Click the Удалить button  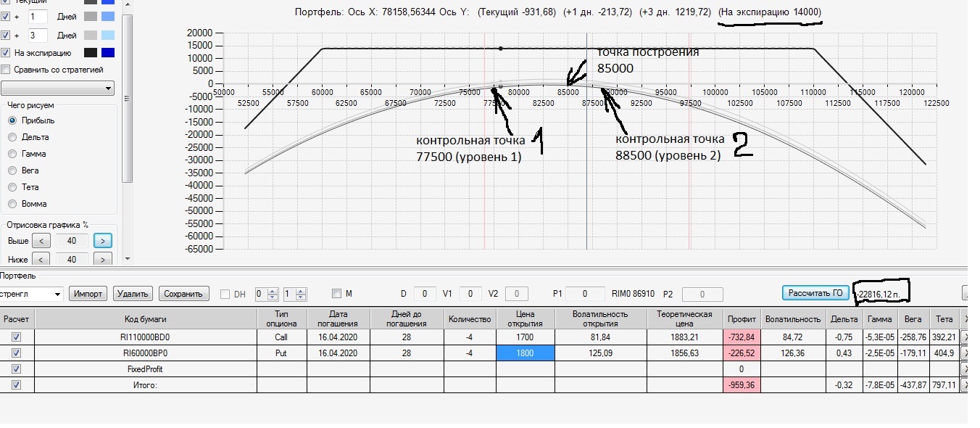click(133, 294)
